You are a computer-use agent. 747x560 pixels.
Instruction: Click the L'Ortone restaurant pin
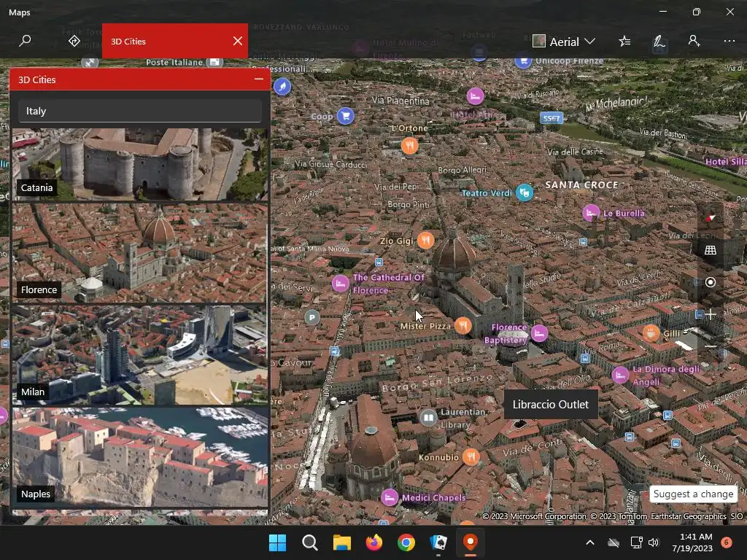coord(410,145)
